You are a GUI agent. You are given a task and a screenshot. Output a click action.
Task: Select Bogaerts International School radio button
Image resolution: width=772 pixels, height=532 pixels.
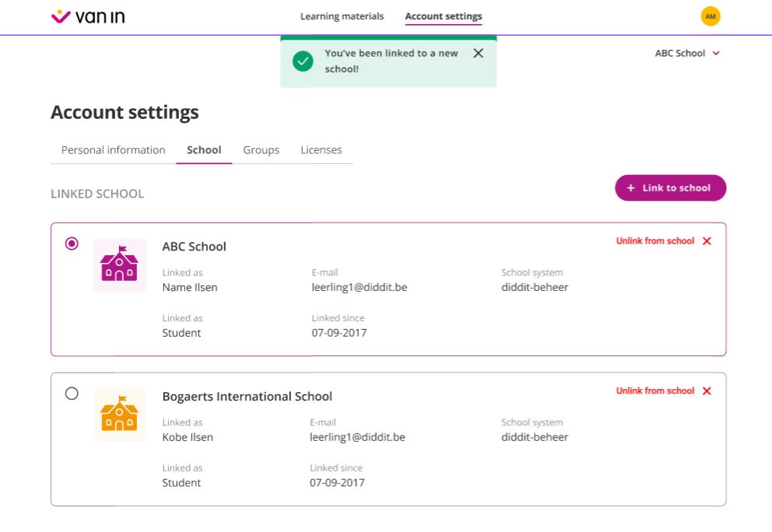coord(72,394)
